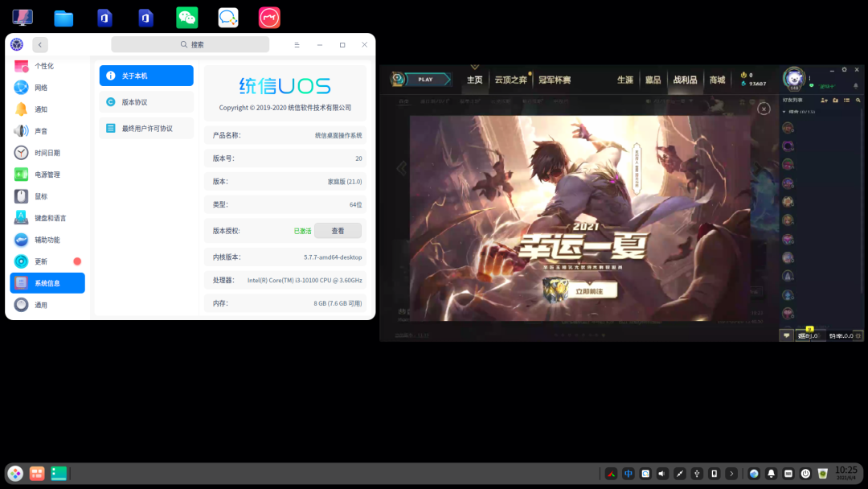Select the 系统信息 sidebar entry
868x489 pixels.
click(47, 283)
